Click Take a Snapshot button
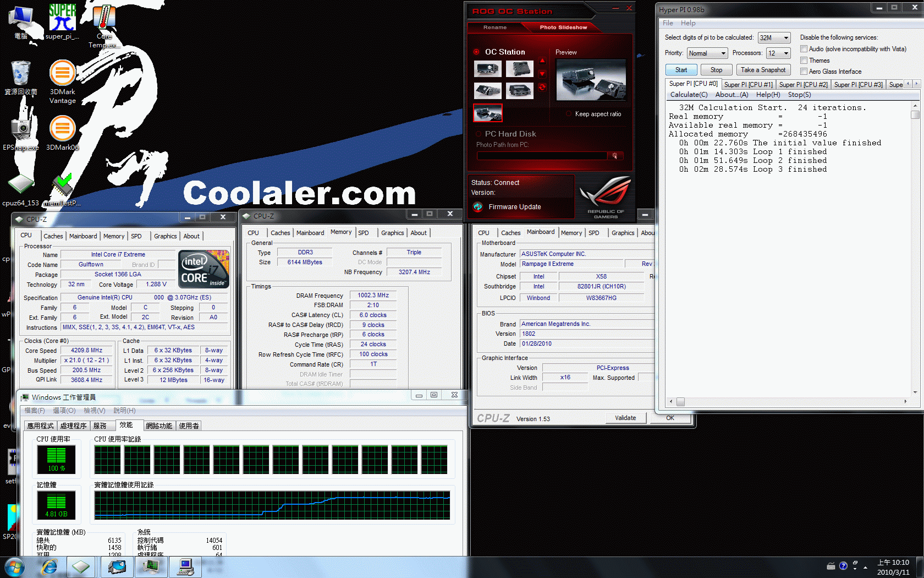924x578 pixels. (x=763, y=70)
